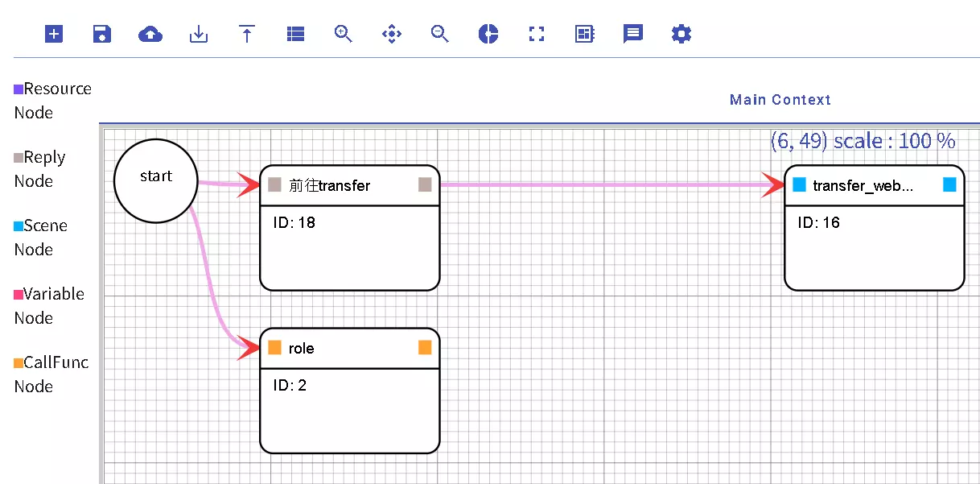Viewport: 980px width, 484px height.
Task: Select the 前往transfer node header
Action: (349, 186)
